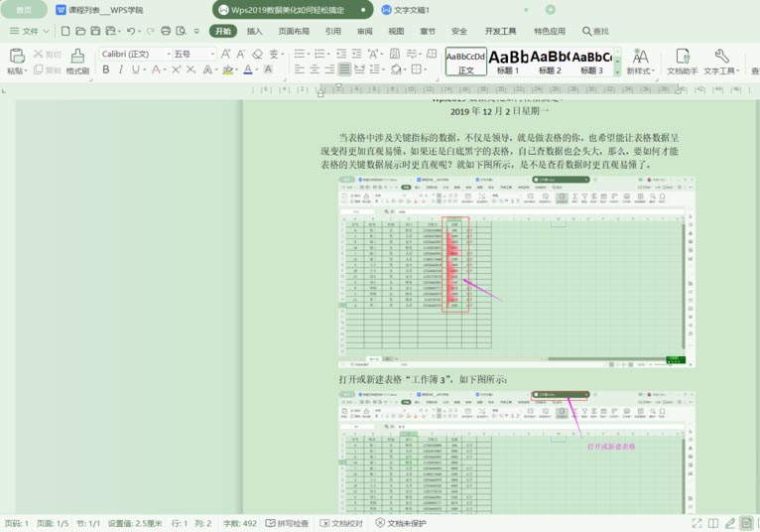Click the Align right icon
The width and height of the screenshot is (760, 532).
[x=329, y=69]
